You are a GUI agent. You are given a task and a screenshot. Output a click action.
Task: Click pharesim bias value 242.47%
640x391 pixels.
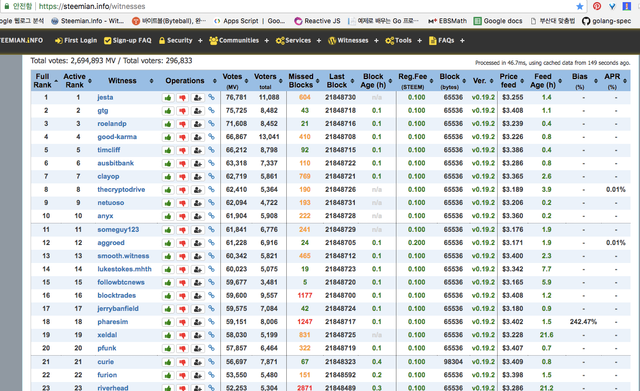click(583, 322)
